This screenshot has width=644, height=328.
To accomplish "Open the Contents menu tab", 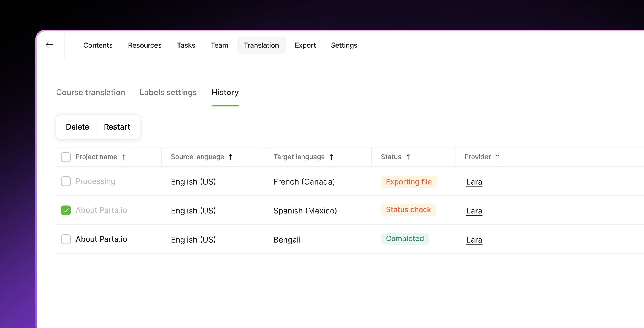I will coord(98,45).
